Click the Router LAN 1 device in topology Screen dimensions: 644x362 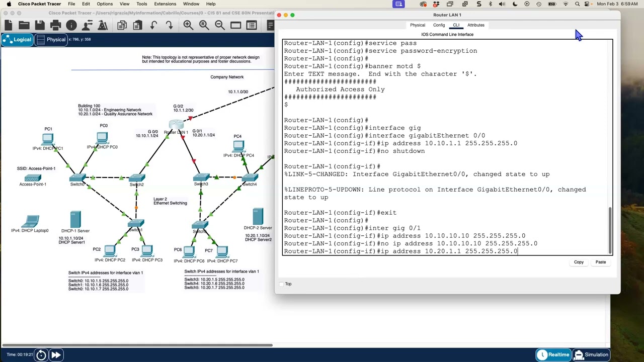click(176, 125)
